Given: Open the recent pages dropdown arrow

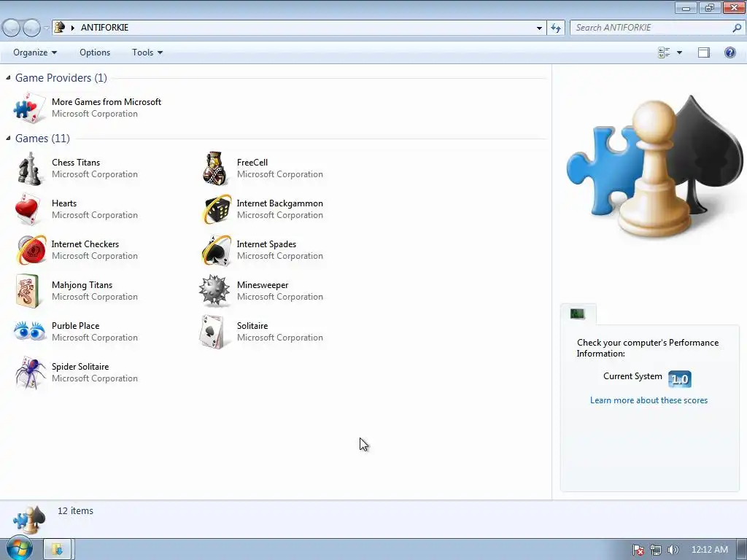Looking at the screenshot, I should pyautogui.click(x=46, y=28).
